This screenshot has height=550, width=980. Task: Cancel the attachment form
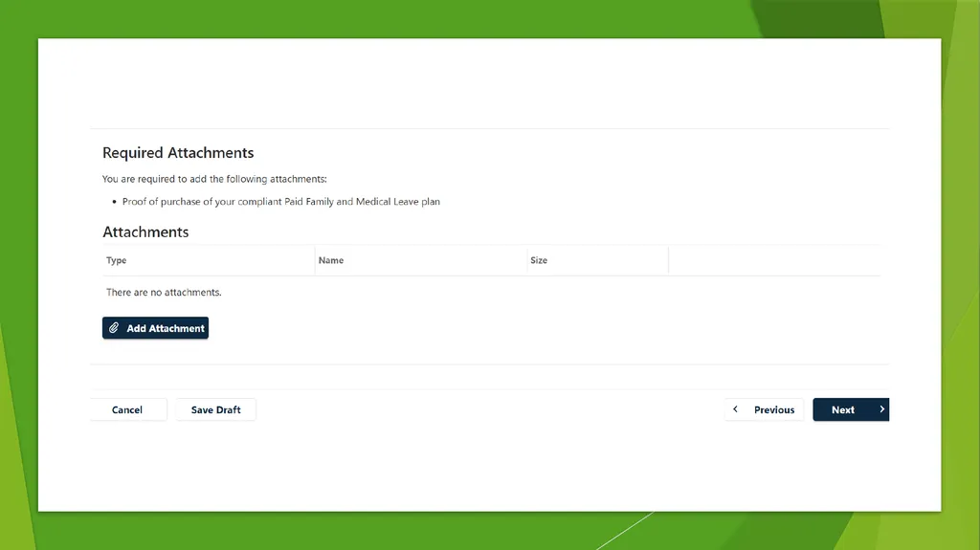point(127,410)
